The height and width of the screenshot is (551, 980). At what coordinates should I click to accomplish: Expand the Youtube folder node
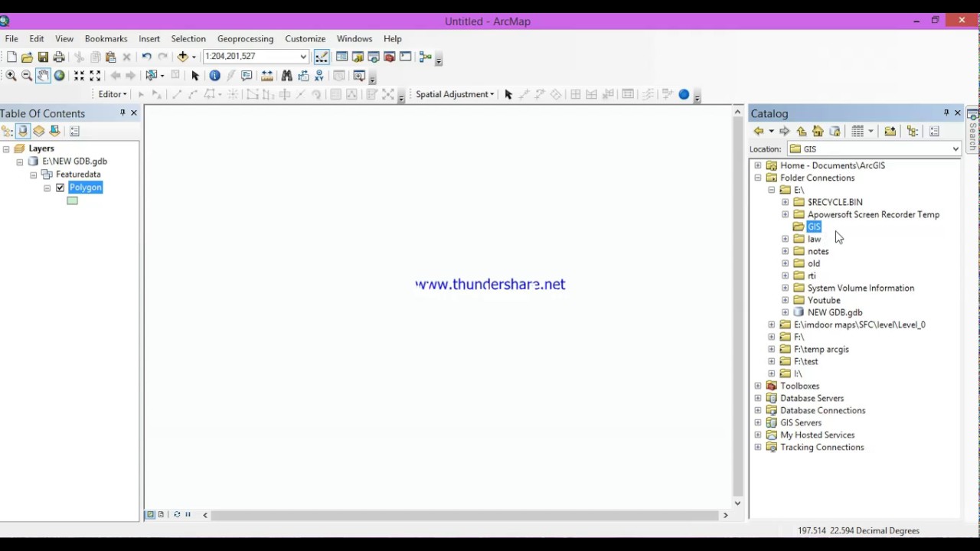786,300
